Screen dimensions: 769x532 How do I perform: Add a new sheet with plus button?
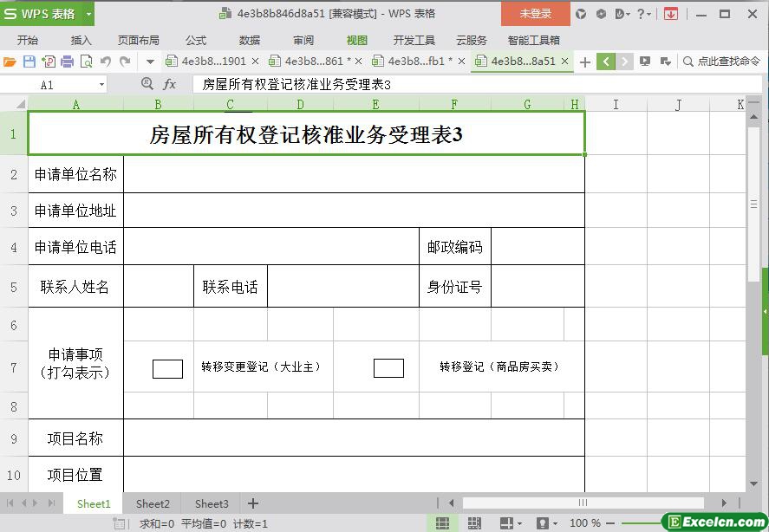tap(252, 503)
